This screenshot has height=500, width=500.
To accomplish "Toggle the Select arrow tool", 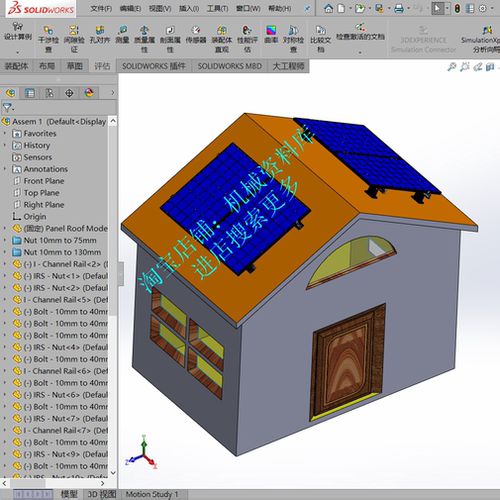I will click(437, 8).
